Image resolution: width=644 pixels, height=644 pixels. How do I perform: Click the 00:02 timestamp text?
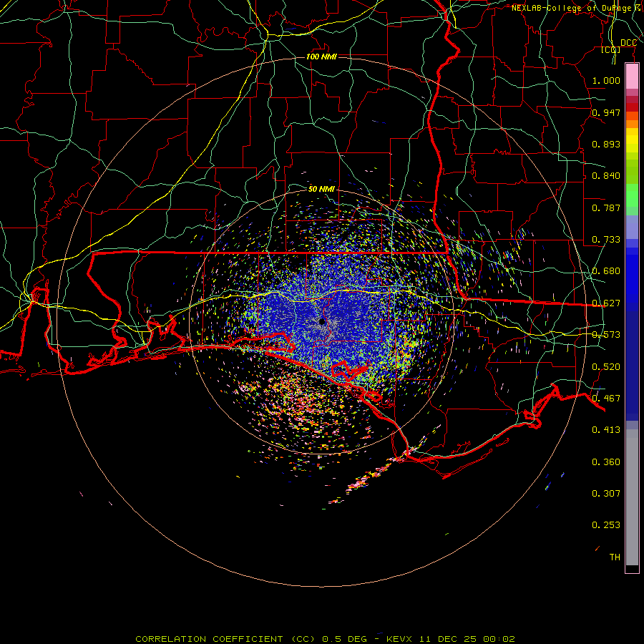pyautogui.click(x=499, y=639)
